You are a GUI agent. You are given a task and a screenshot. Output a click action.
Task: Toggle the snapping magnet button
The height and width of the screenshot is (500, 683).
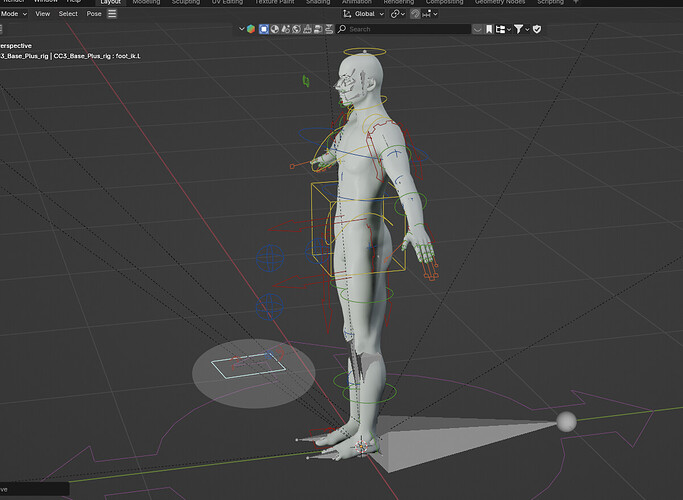click(x=415, y=14)
